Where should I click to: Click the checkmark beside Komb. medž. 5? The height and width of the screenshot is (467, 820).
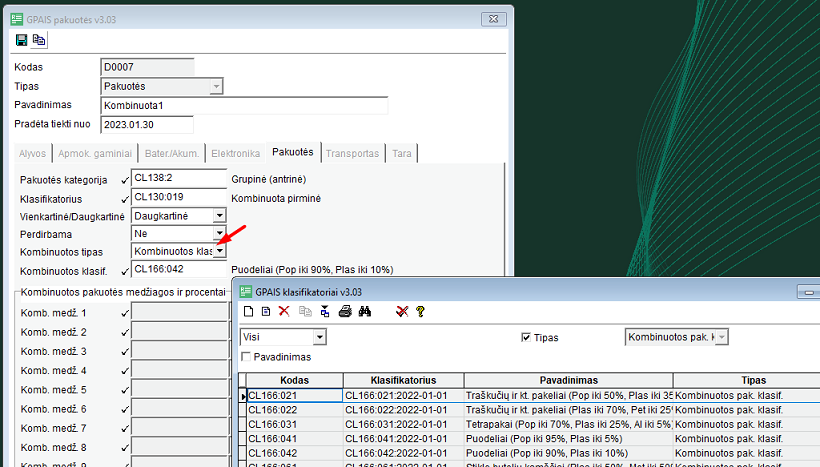[125, 390]
